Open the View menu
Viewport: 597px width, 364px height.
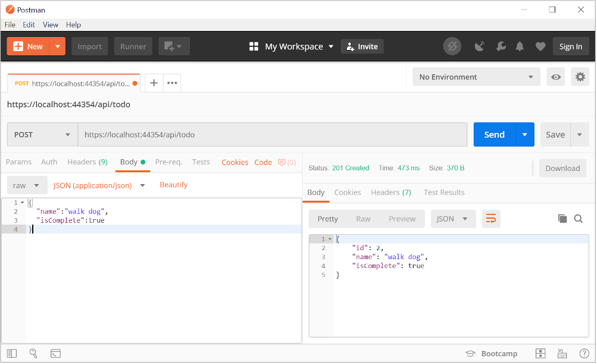(x=50, y=24)
